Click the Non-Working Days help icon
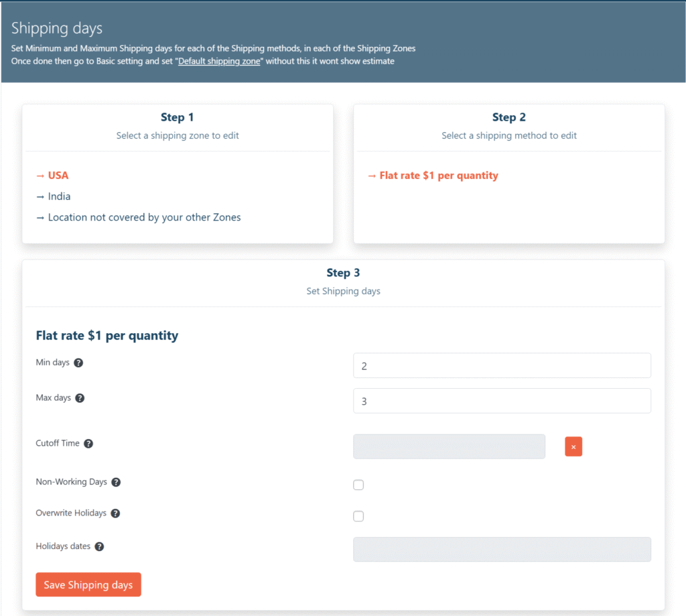 point(116,482)
